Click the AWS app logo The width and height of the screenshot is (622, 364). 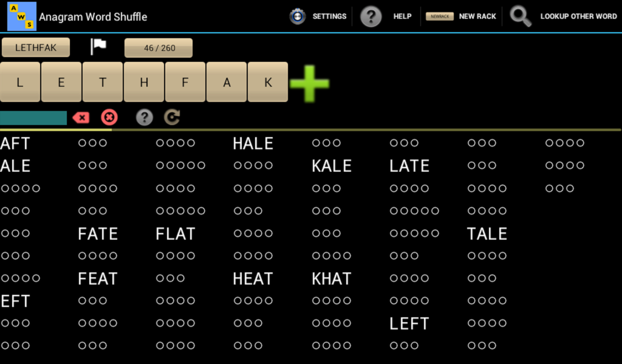21,16
